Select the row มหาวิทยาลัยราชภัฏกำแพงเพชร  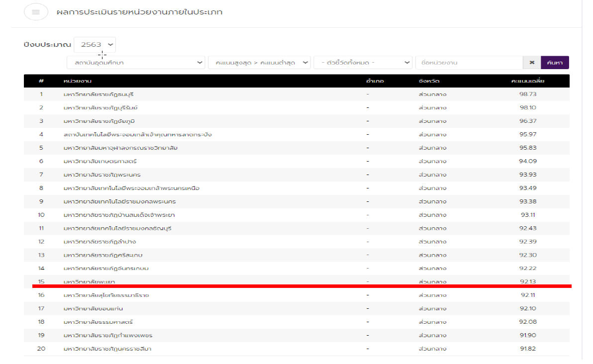point(296,336)
